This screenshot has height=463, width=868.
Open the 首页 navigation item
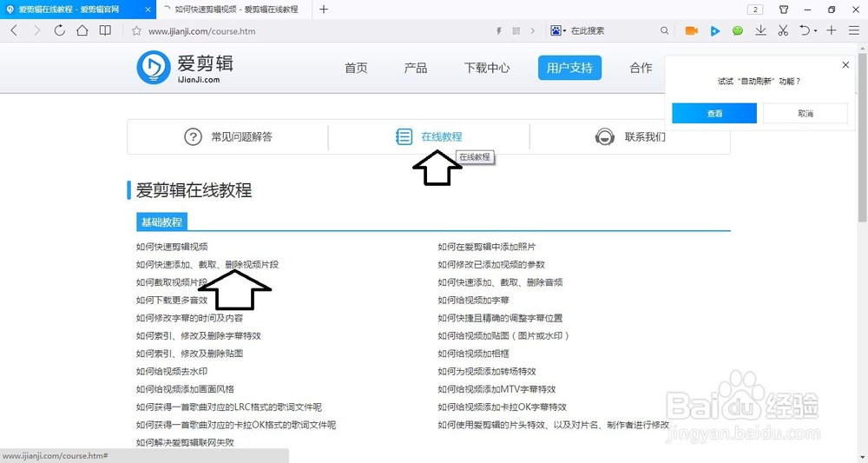point(356,68)
